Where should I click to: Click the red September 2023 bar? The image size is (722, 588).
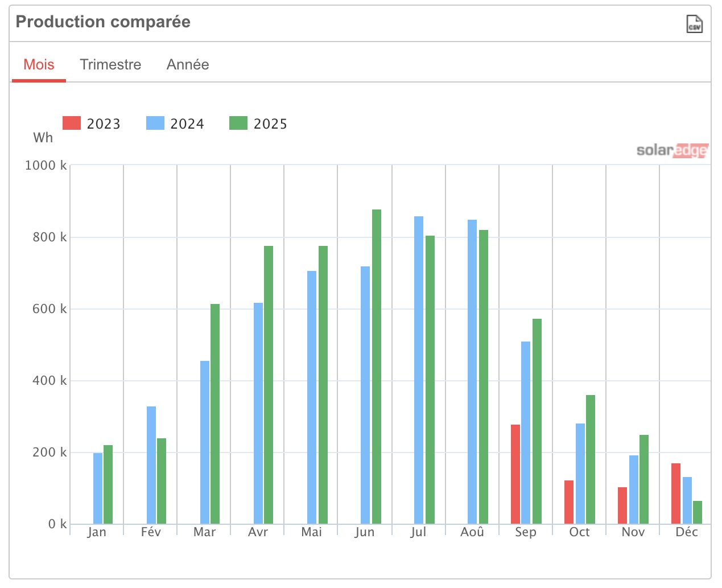pyautogui.click(x=515, y=474)
